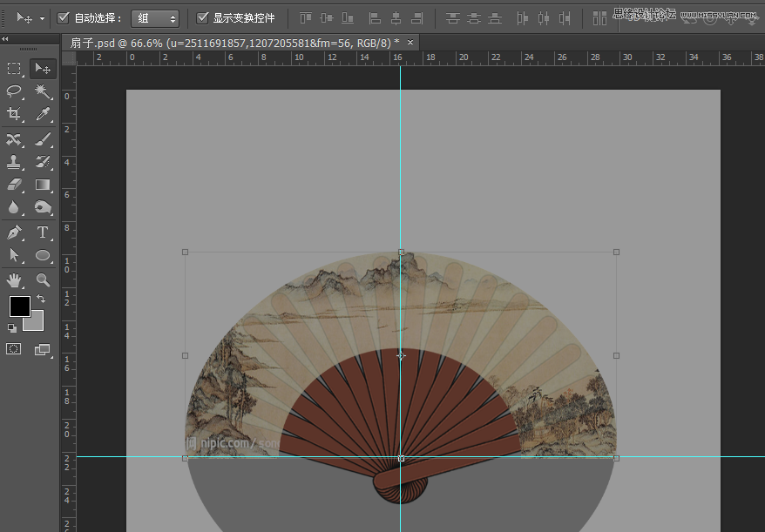The height and width of the screenshot is (532, 765).
Task: Click the black foreground color swatch
Action: tap(19, 306)
